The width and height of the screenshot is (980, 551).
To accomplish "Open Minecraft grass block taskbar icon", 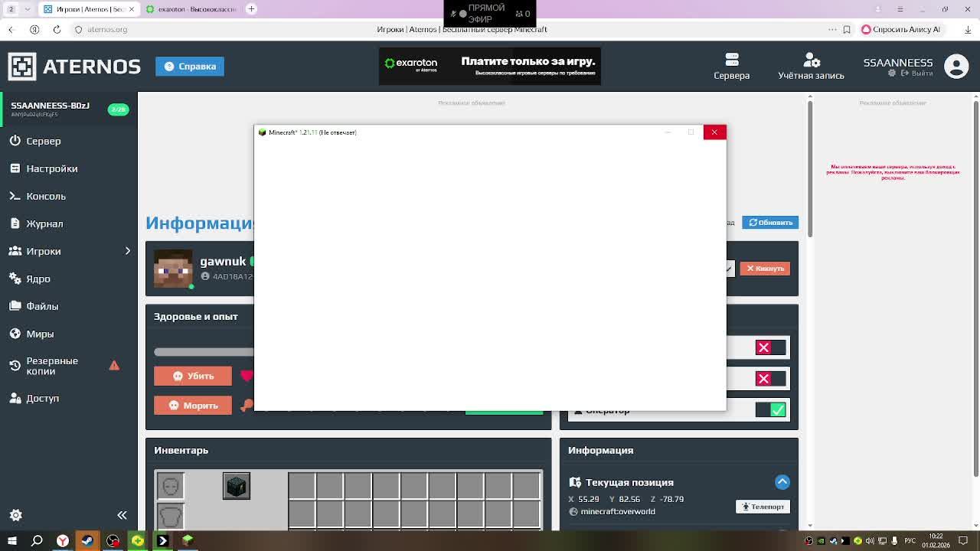I will 188,541.
